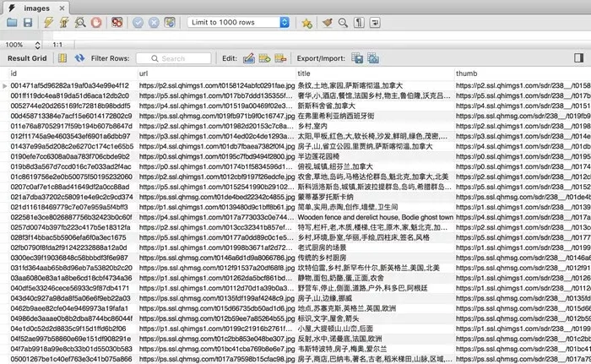Toggle the side panel at the grid's right
Viewport: 591px width, 364px height.
tap(578, 58)
